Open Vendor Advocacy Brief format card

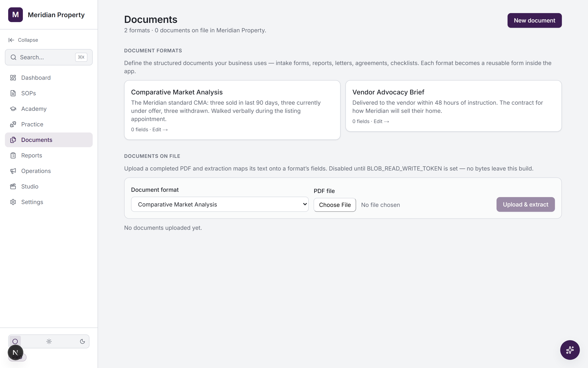[x=453, y=106]
